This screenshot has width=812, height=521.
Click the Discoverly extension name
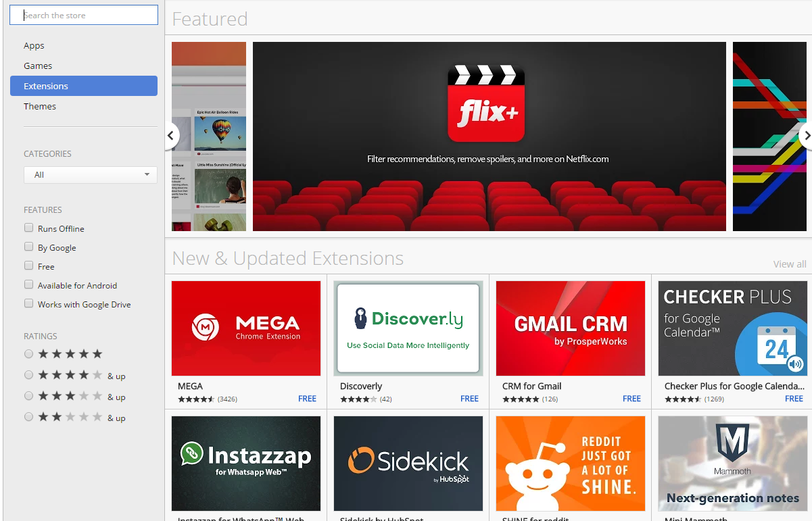pyautogui.click(x=361, y=387)
